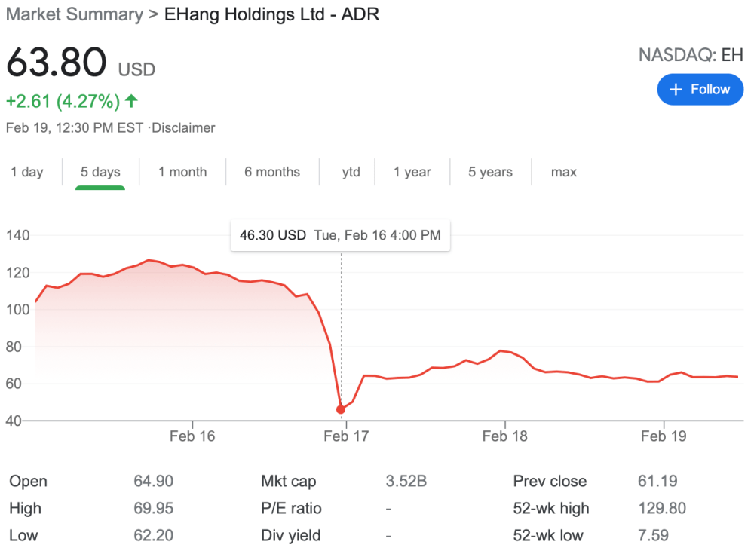This screenshot has height=560, width=754.
Task: Show the ytd chart range
Action: click(x=351, y=172)
